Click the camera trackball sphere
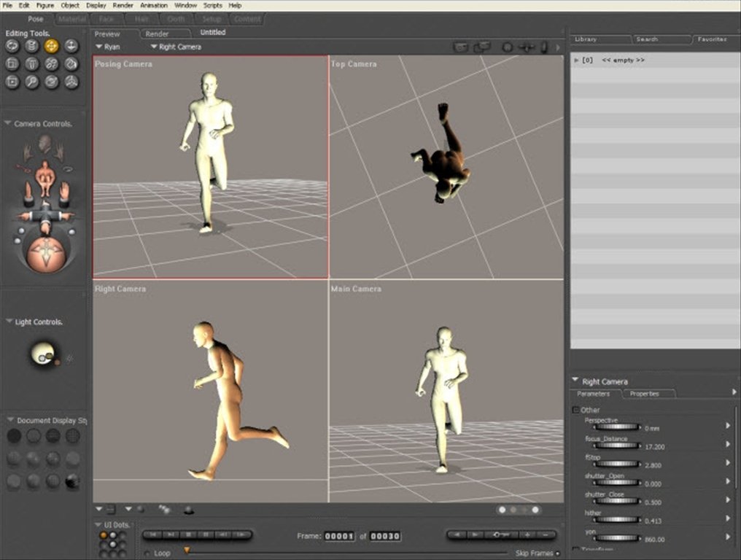Image resolution: width=741 pixels, height=560 pixels. 45,254
